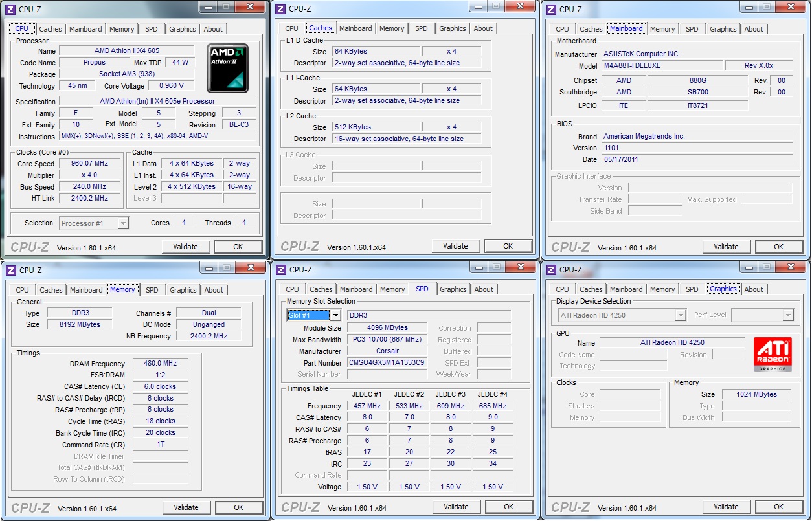This screenshot has width=812, height=521.
Task: Select Mainboard tab in the Graphics tab window
Action: click(x=626, y=289)
